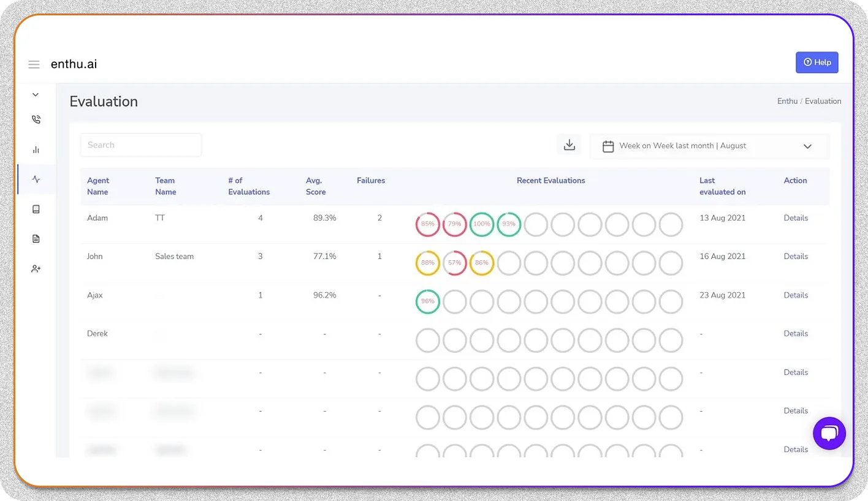The image size is (868, 501).
Task: Sort by Last evaluated on column header
Action: 723,186
